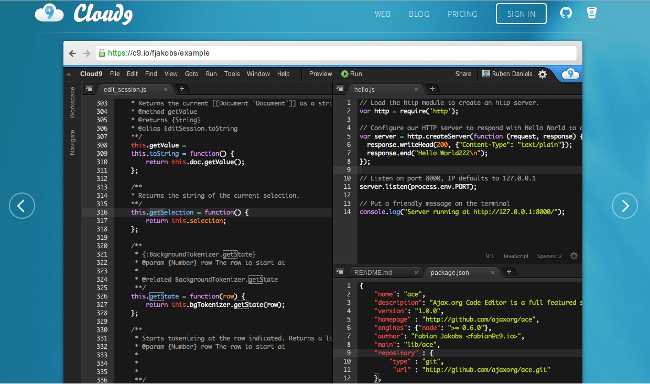Click the WEB link in the site header
650x384 pixels.
click(382, 14)
